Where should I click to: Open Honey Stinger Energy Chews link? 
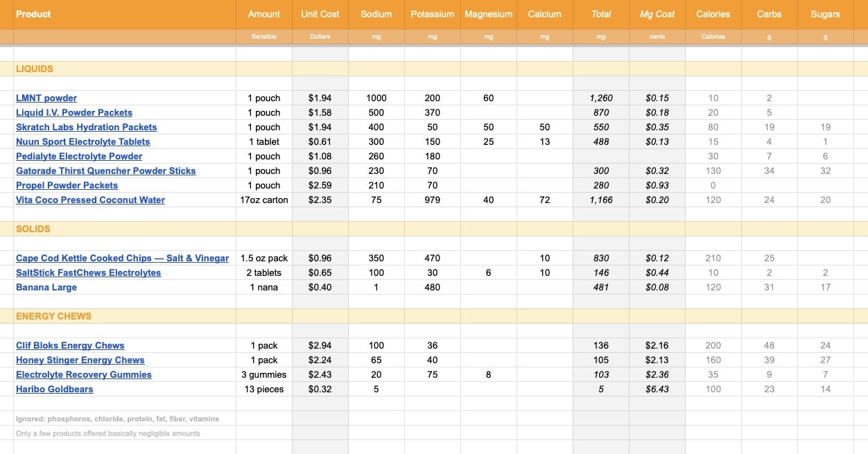(80, 360)
